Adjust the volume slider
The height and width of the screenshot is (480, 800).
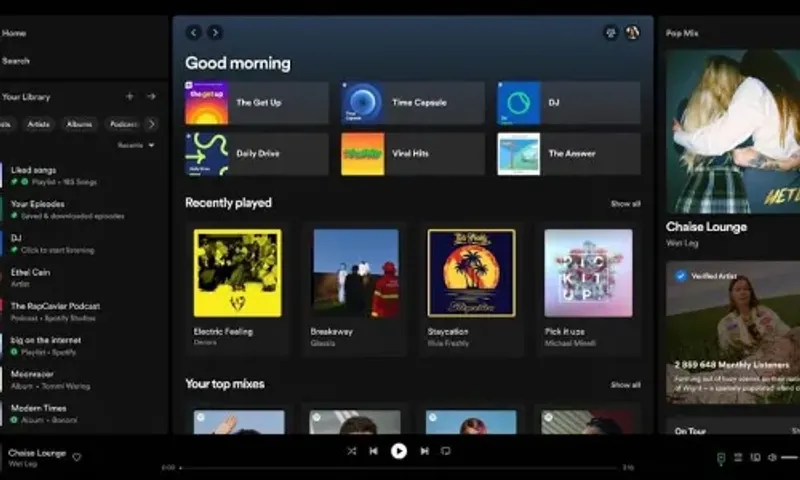tap(790, 457)
